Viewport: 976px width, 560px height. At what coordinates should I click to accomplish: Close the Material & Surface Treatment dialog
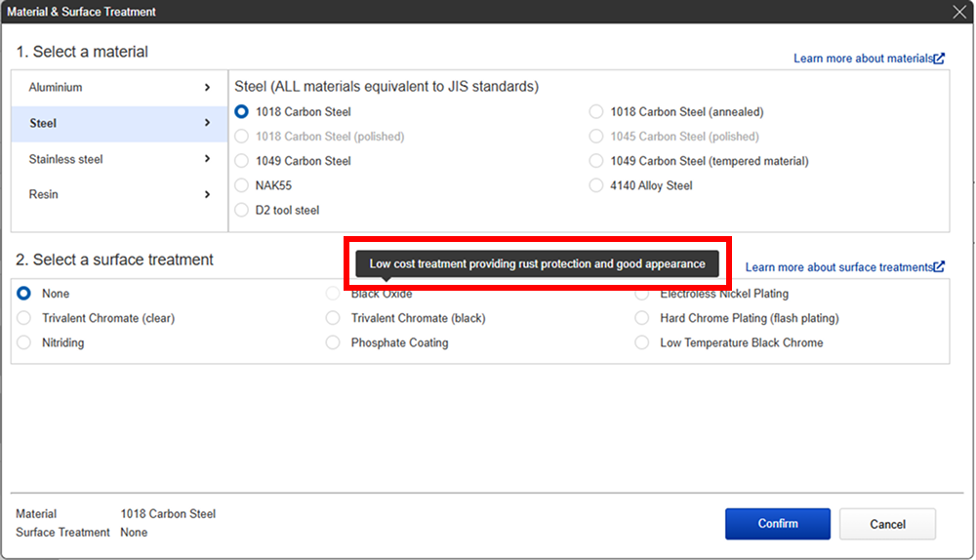[958, 12]
